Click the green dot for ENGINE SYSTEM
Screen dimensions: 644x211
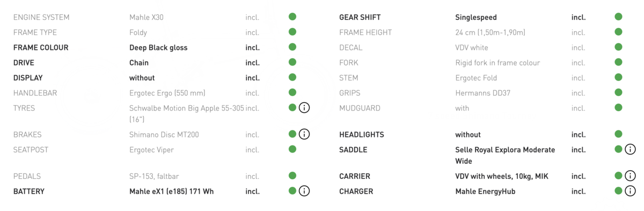(x=292, y=17)
